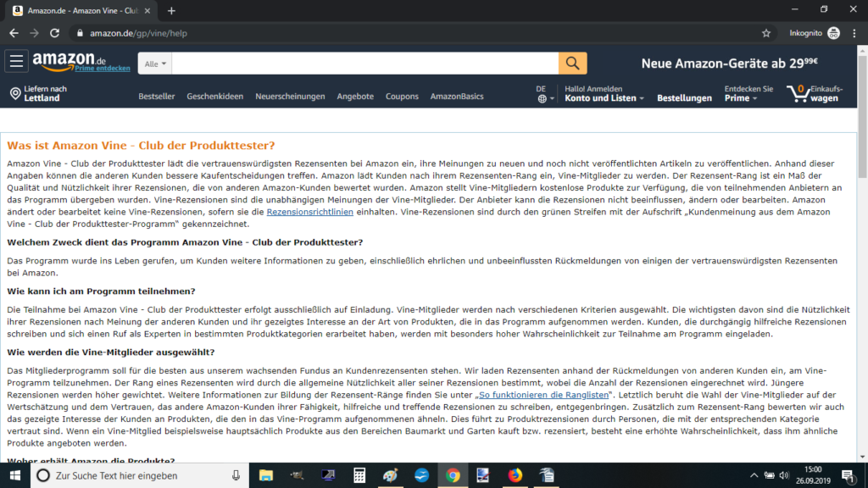The height and width of the screenshot is (488, 868).
Task: Go back to previous page
Action: pos(14,33)
